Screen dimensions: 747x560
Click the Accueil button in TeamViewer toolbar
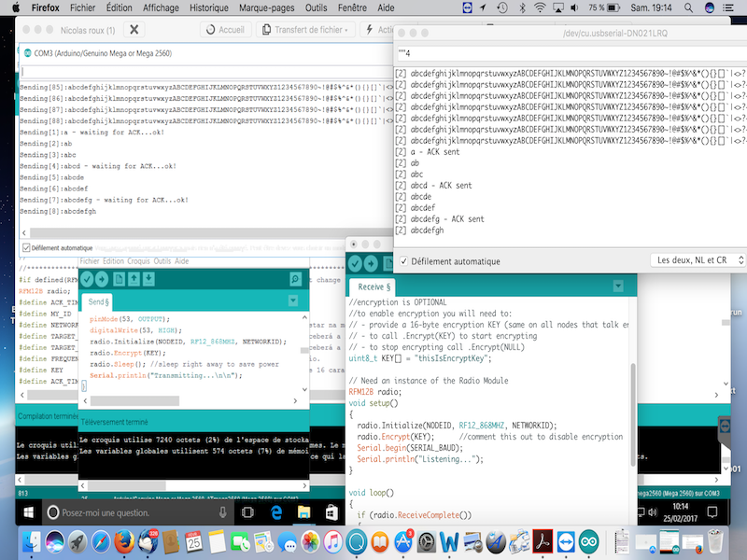click(x=224, y=30)
